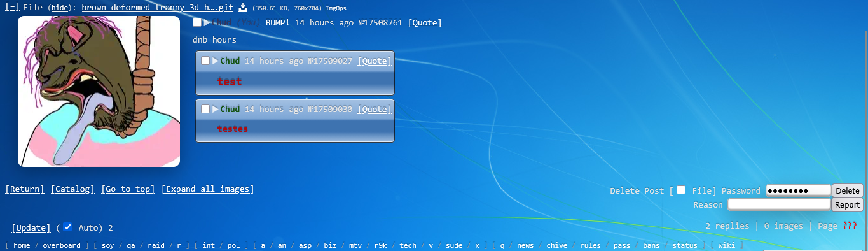
Task: Tick the checkbox on reply 17509027
Action: click(x=205, y=61)
